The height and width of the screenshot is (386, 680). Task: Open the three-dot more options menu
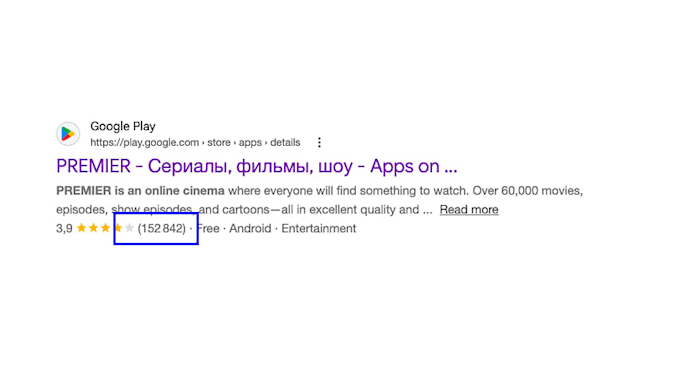point(319,142)
